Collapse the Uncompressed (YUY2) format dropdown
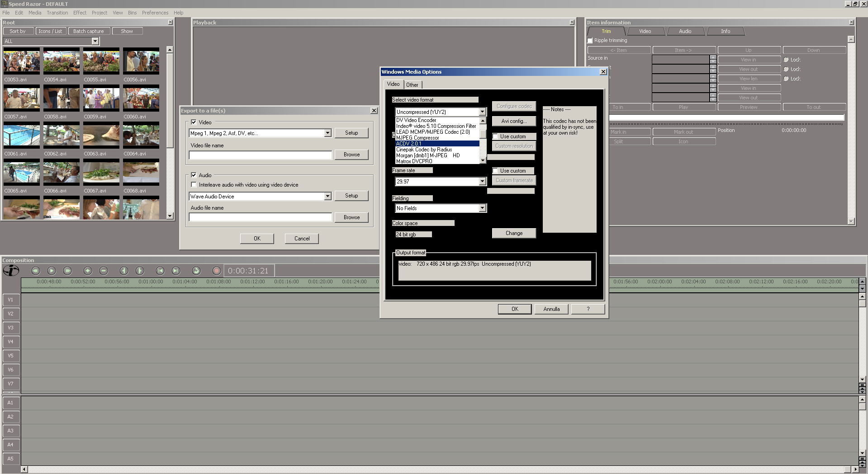This screenshot has height=474, width=868. (x=482, y=112)
